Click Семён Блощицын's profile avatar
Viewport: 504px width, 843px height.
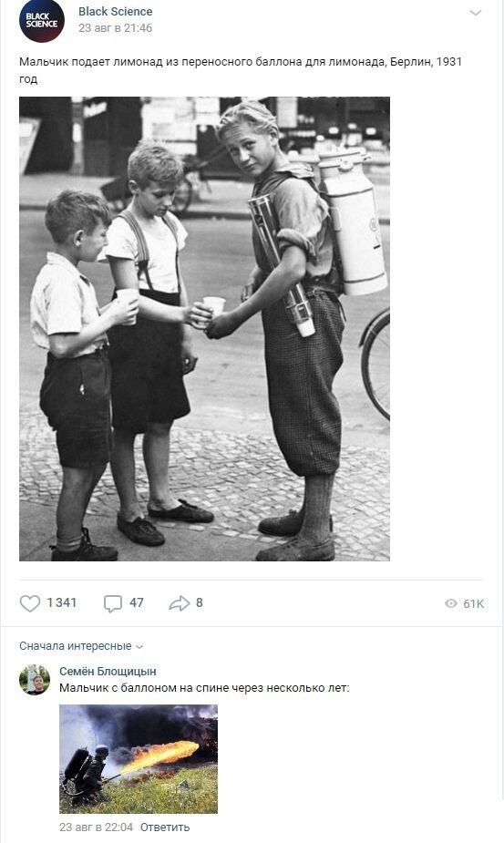(x=35, y=680)
